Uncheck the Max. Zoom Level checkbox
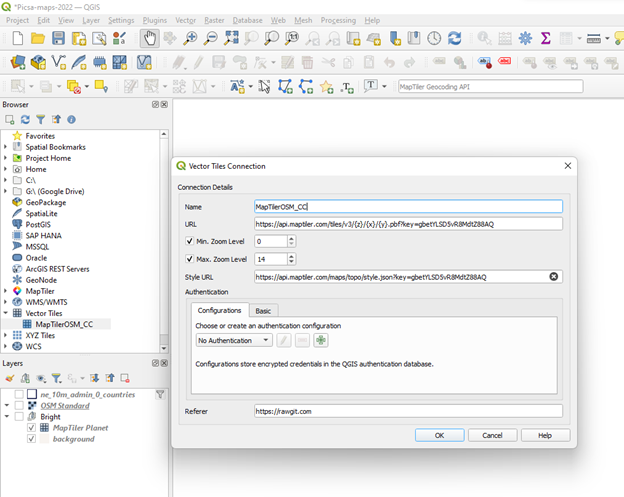 pos(191,259)
